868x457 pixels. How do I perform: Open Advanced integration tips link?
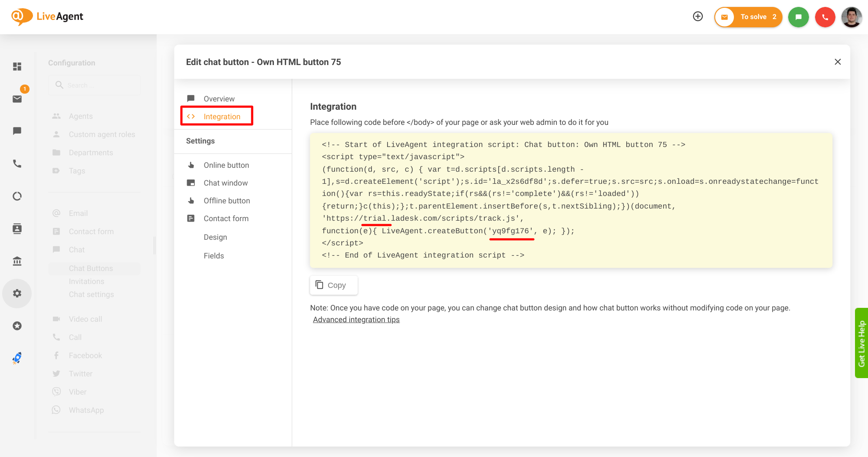coord(356,320)
